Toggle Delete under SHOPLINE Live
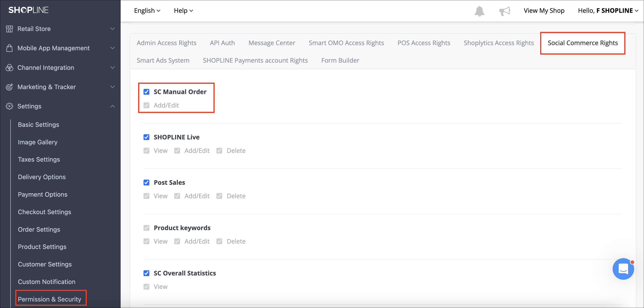 point(219,151)
